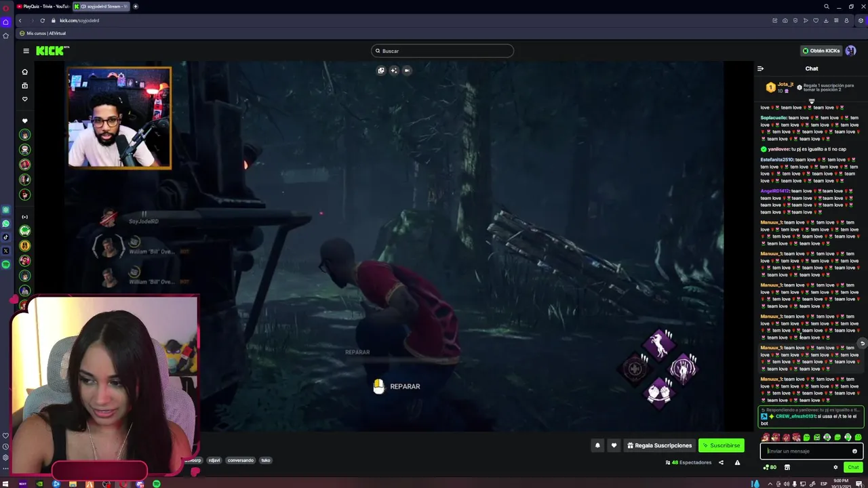Viewport: 868px width, 488px height.
Task: Open the Estefanita2510 username in chat
Action: [776, 160]
